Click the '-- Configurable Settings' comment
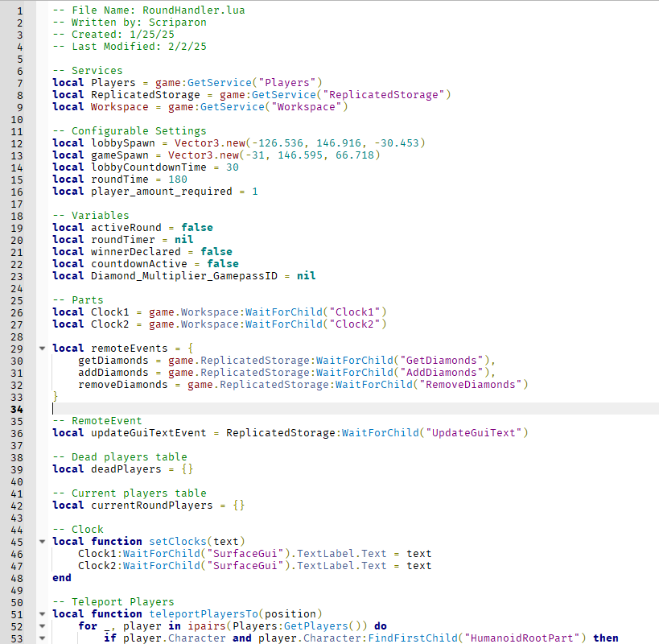Image resolution: width=659 pixels, height=644 pixels. coord(130,131)
